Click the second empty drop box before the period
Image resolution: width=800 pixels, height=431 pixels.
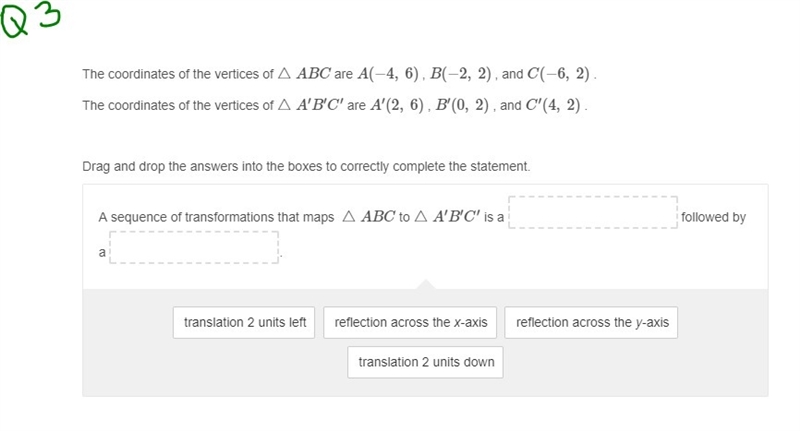pos(194,247)
